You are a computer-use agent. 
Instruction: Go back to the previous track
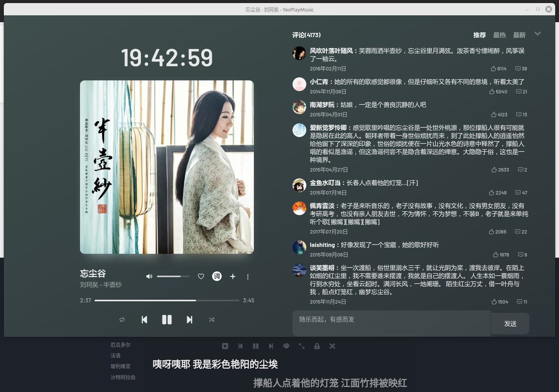point(144,320)
